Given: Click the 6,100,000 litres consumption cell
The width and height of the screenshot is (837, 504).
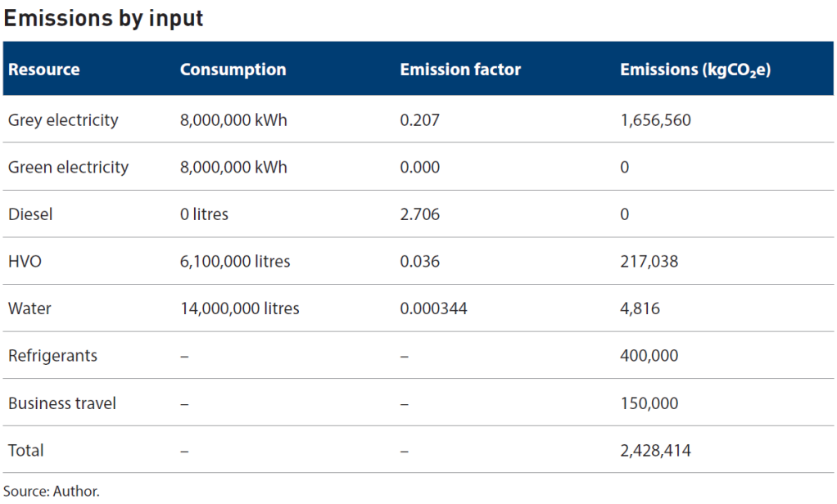Looking at the screenshot, I should tap(235, 262).
